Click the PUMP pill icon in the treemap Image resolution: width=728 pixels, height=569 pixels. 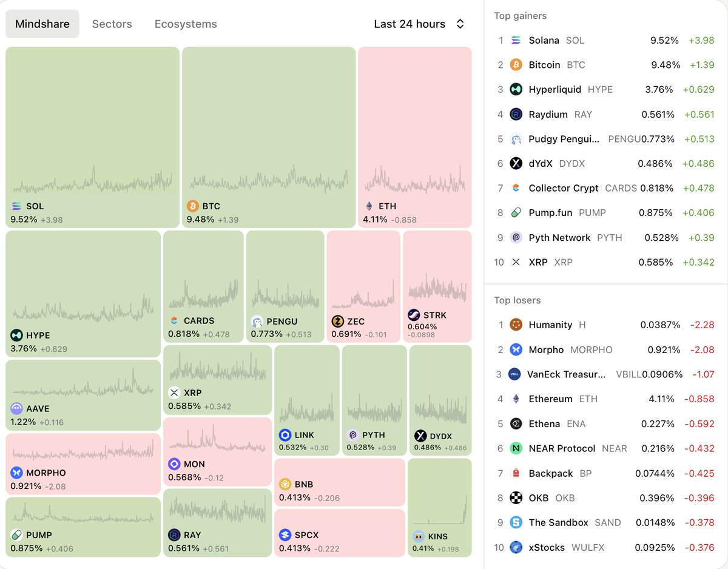pyautogui.click(x=16, y=535)
